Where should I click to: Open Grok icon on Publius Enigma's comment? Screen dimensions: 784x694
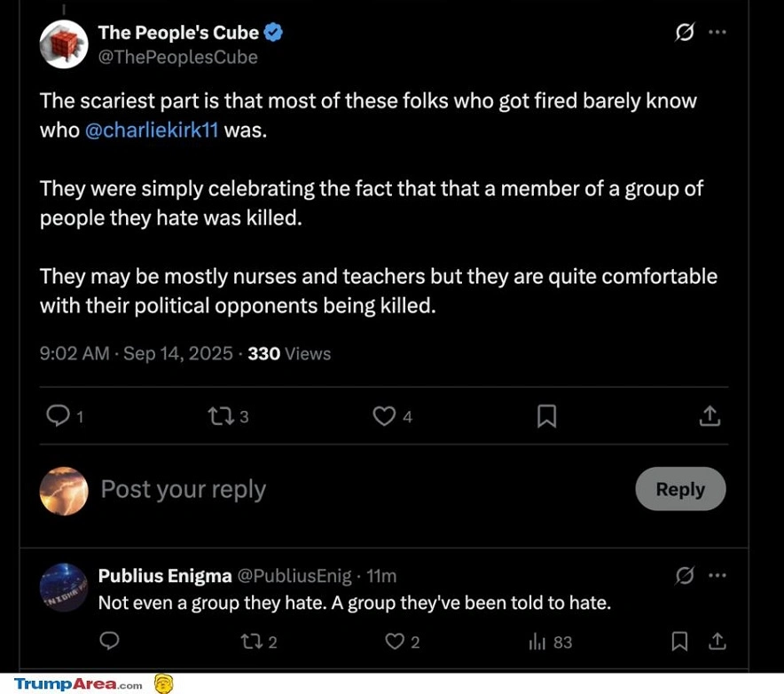pos(685,576)
